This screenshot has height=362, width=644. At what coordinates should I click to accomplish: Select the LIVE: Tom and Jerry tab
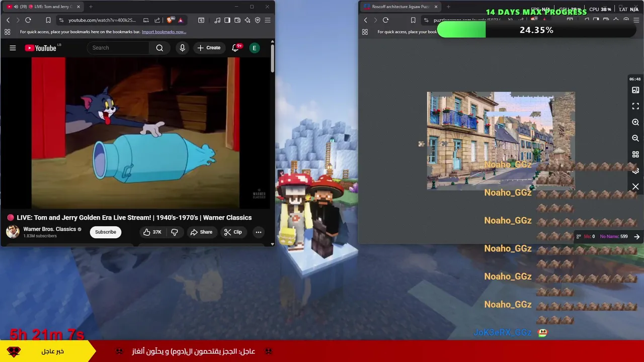pyautogui.click(x=44, y=7)
